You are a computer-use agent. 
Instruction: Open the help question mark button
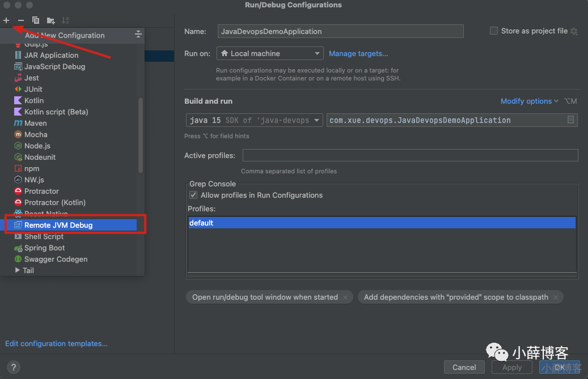(14, 367)
